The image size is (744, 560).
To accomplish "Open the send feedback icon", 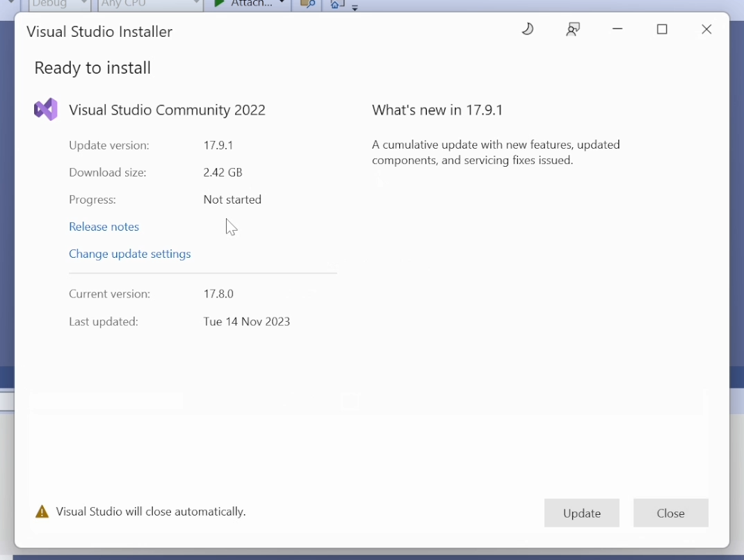I will (573, 29).
